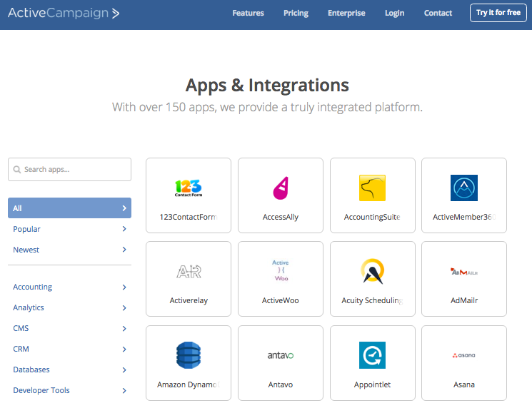Click the ActiveMember360 app name
This screenshot has width=532, height=408.
pos(463,218)
